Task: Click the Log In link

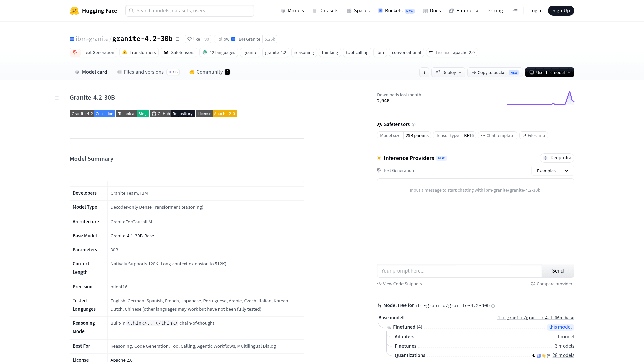Action: [536, 11]
